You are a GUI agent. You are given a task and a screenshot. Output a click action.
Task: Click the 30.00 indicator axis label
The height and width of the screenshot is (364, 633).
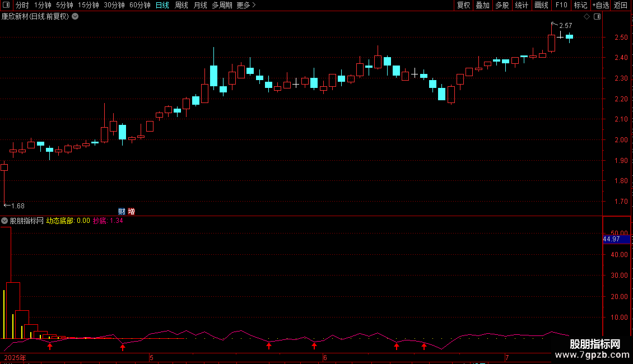619,275
